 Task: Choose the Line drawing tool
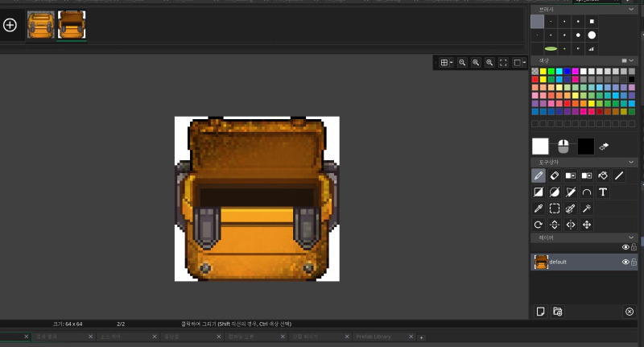pyautogui.click(x=619, y=175)
